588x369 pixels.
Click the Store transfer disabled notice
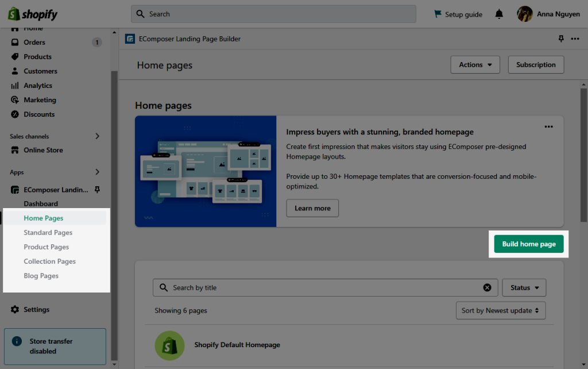pos(55,347)
